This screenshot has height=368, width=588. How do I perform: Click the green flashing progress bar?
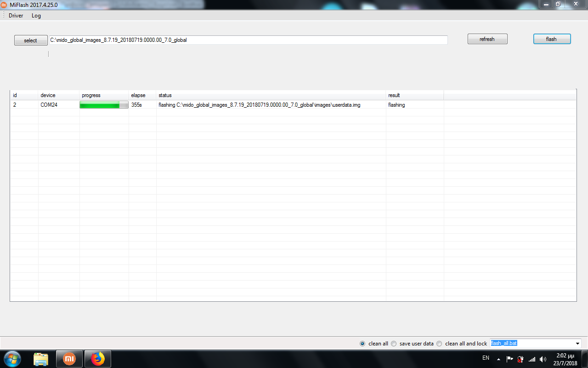(104, 105)
